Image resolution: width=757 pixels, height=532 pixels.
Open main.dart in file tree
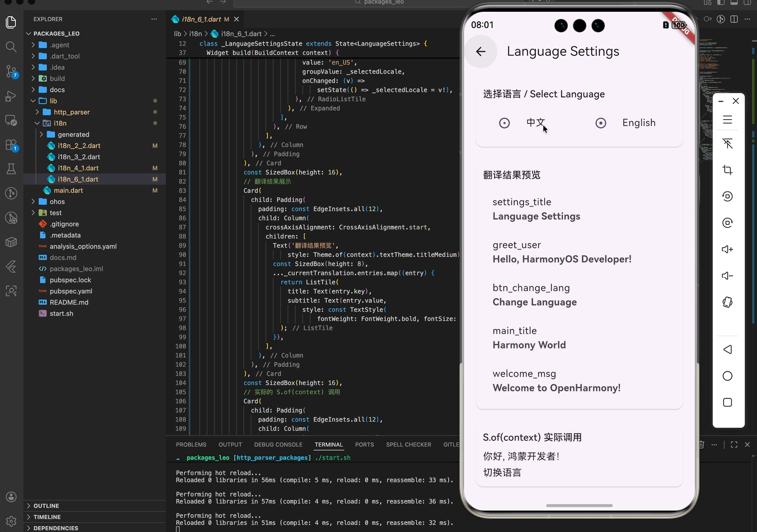(95, 190)
